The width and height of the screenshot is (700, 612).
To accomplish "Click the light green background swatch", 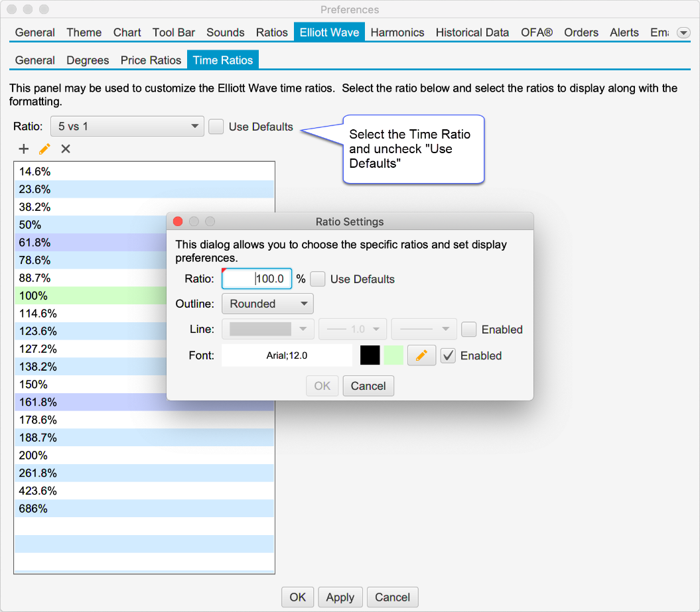I will tap(393, 356).
